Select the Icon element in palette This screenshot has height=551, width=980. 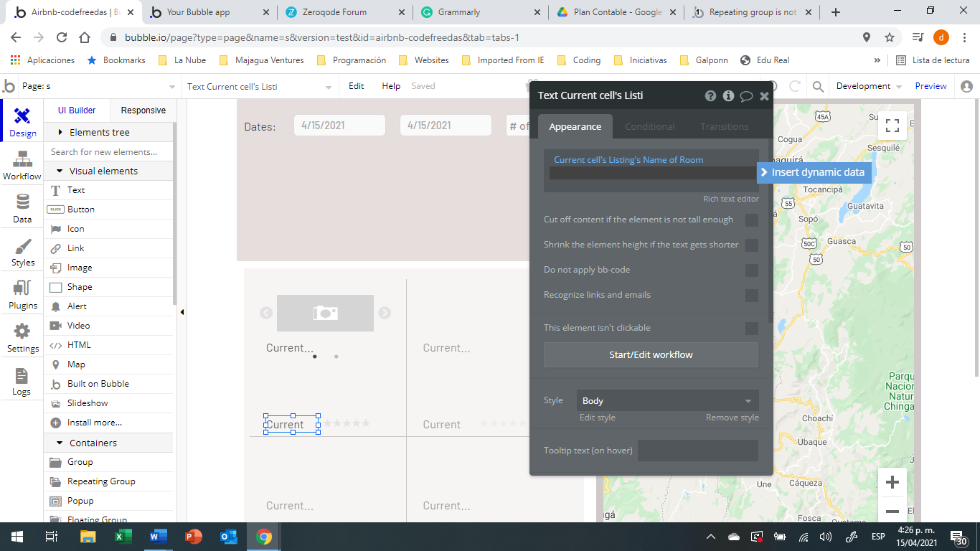point(109,229)
